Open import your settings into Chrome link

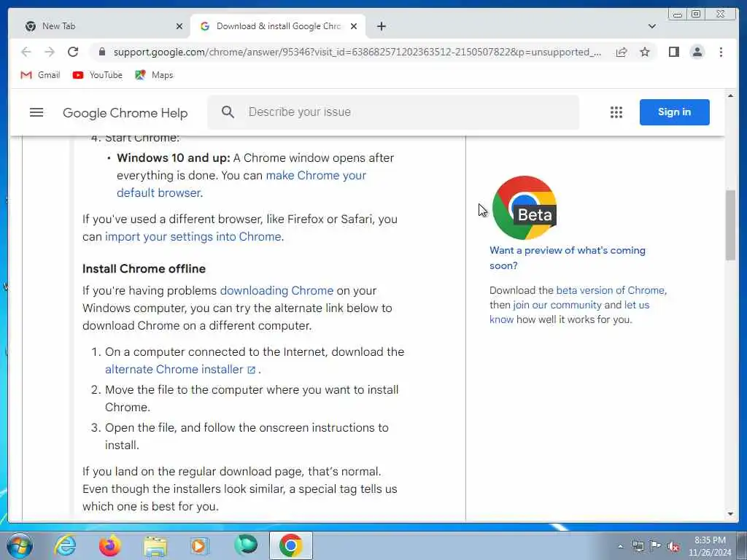(193, 237)
